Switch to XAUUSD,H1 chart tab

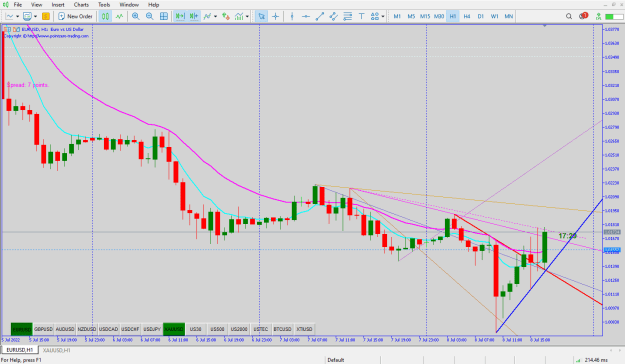coord(57,350)
